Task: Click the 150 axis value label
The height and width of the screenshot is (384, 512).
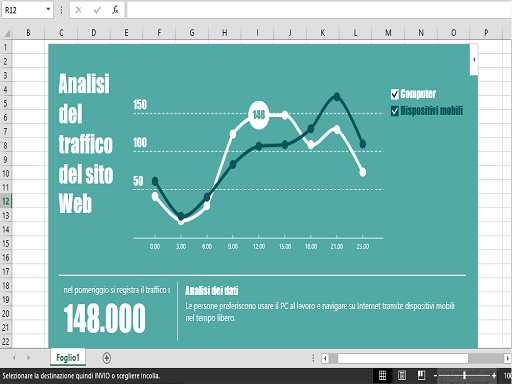Action: 140,105
